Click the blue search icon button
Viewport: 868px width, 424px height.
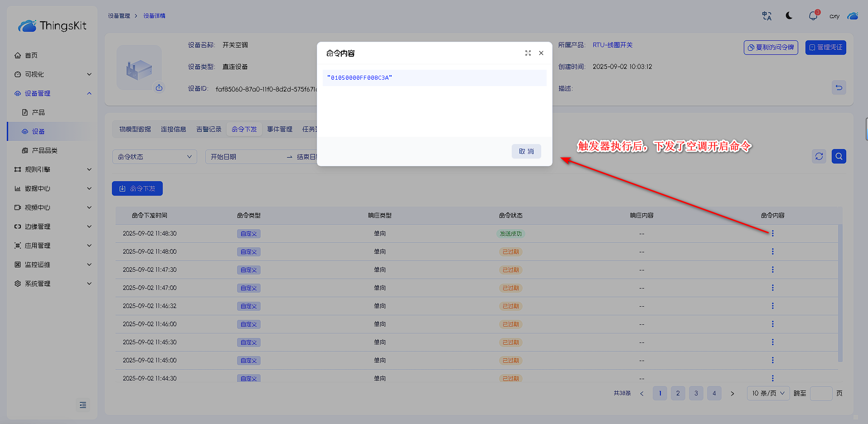tap(839, 156)
